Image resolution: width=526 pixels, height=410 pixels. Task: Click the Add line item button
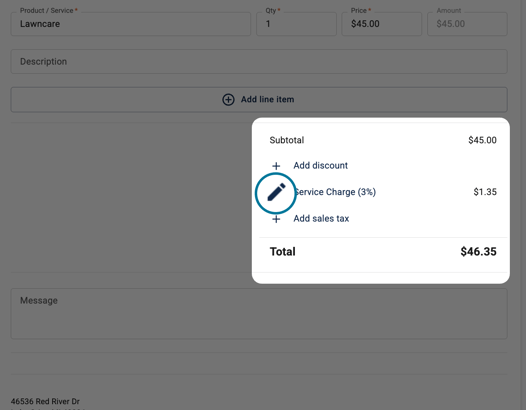click(259, 100)
